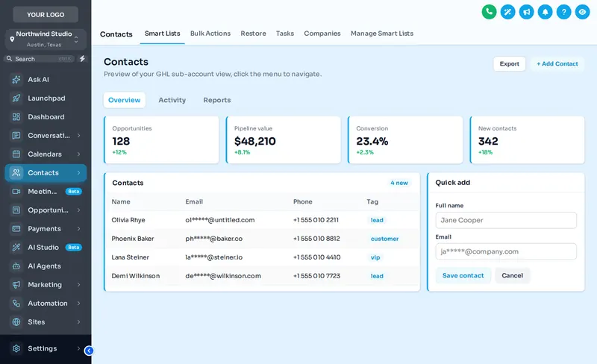Image resolution: width=597 pixels, height=364 pixels.
Task: Click the Settings gear icon
Action: point(16,348)
